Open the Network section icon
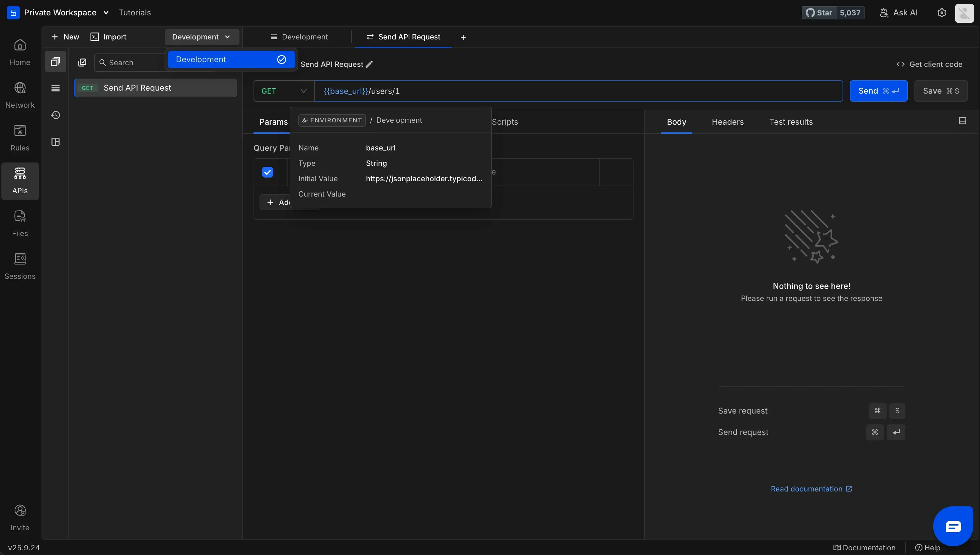980x555 pixels. 20,88
